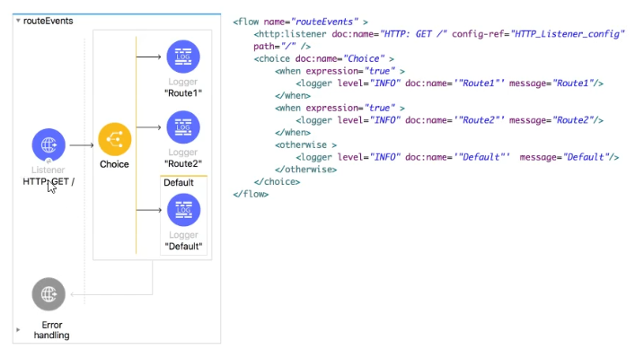644x349 pixels.
Task: Select the "Default" Logger icon
Action: [183, 210]
